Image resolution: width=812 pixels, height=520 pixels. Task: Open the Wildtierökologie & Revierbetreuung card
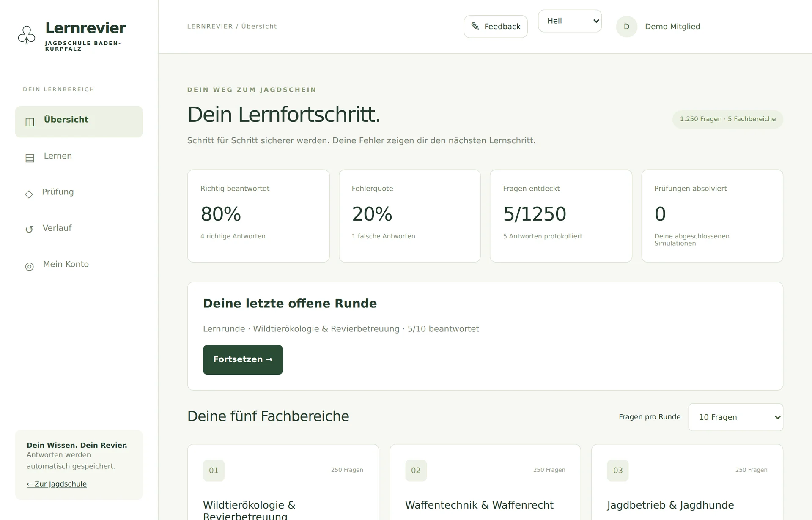(283, 482)
